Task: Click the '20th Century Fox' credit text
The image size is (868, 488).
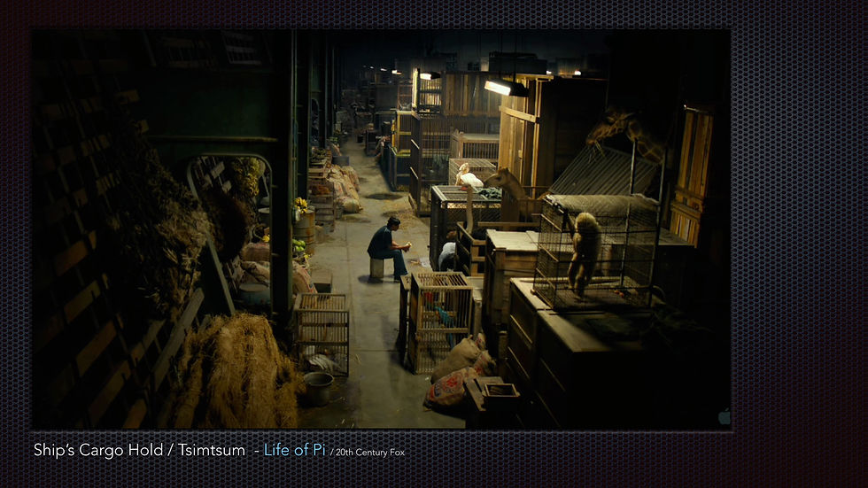Action: tap(370, 453)
